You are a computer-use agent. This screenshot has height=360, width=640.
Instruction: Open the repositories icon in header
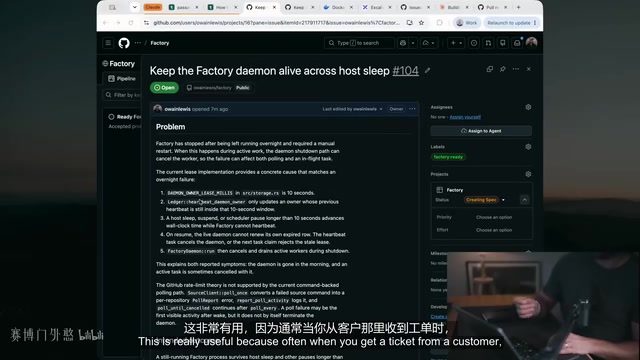[503, 43]
